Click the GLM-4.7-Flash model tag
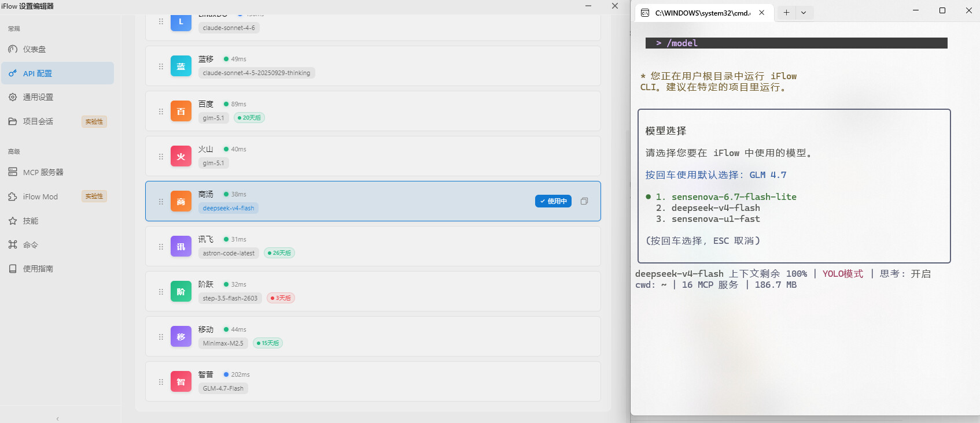 (x=223, y=388)
